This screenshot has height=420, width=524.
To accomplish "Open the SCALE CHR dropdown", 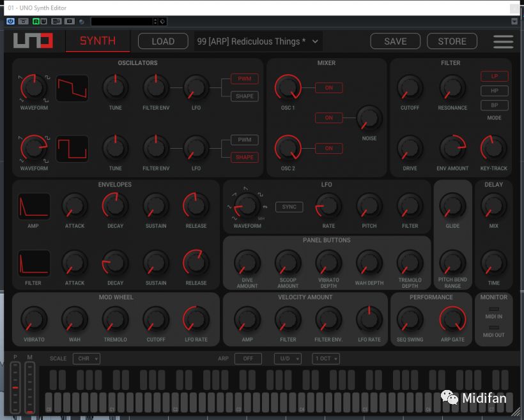I will 86,359.
